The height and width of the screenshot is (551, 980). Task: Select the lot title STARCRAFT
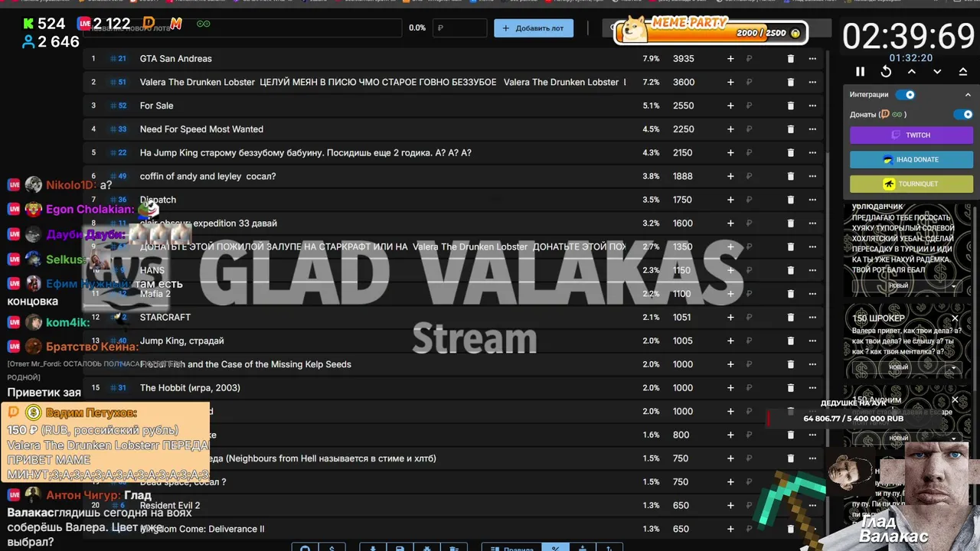[x=165, y=317]
